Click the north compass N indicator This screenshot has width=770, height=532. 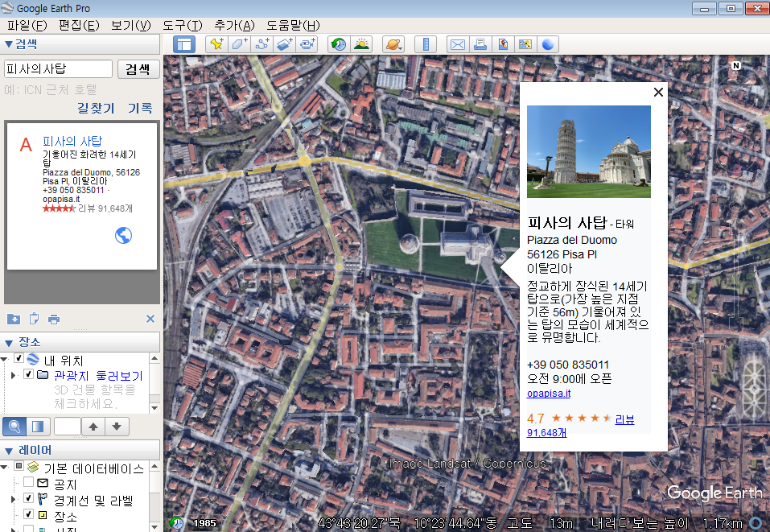pyautogui.click(x=735, y=65)
